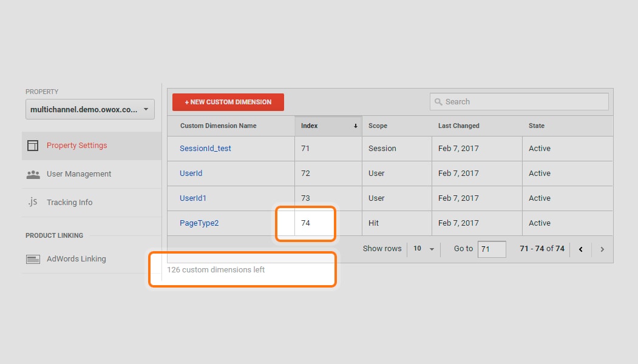Go to previous page arrow
This screenshot has height=364, width=638.
(581, 249)
